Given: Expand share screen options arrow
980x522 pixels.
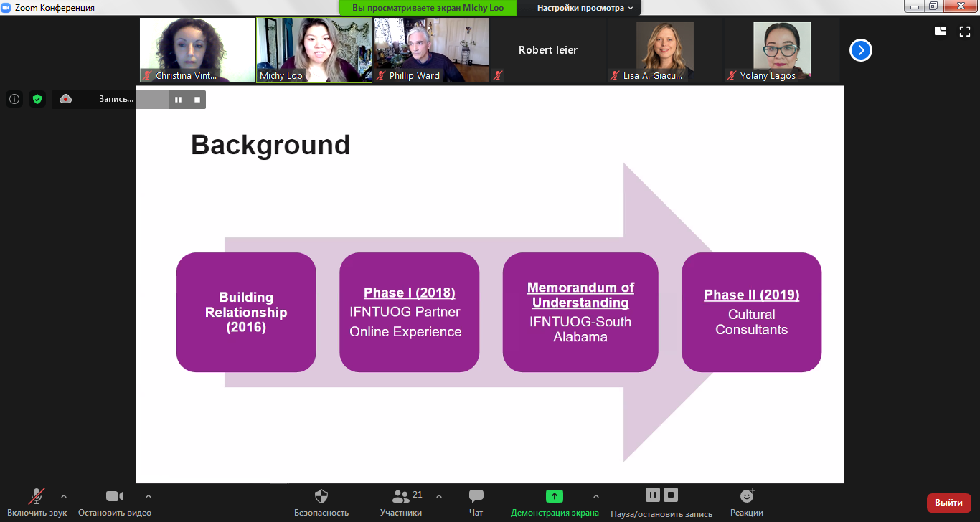Looking at the screenshot, I should 595,495.
